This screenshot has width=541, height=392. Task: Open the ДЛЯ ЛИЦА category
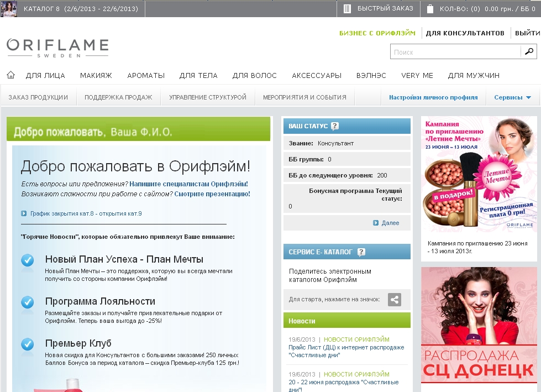(x=45, y=76)
